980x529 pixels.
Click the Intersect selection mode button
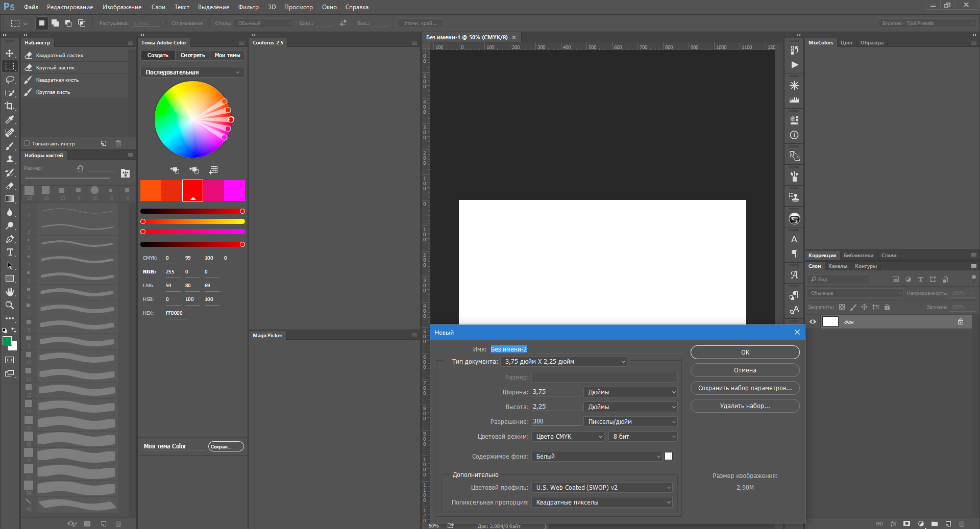click(x=82, y=23)
